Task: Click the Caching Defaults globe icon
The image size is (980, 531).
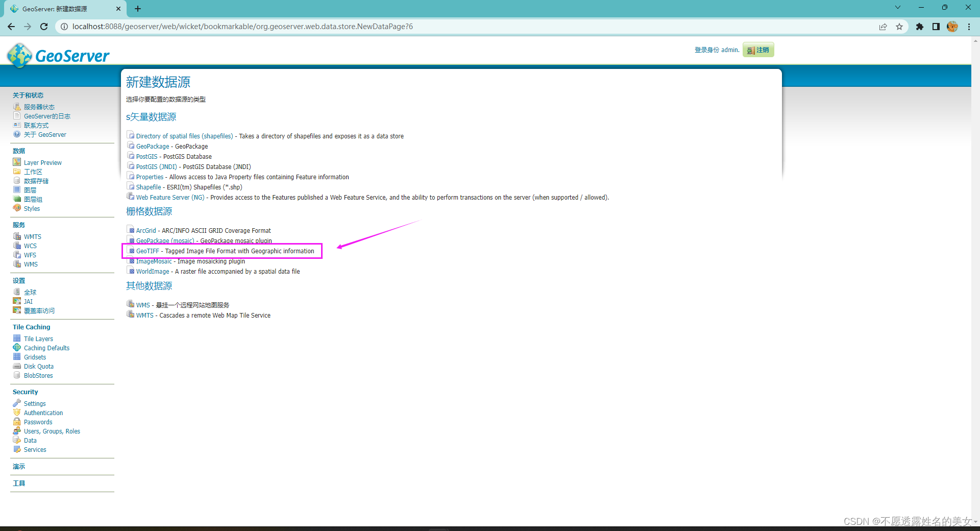Action: (x=17, y=348)
